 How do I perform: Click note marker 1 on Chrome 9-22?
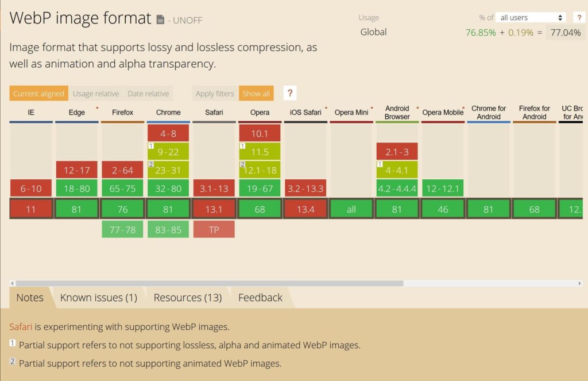[x=150, y=146]
